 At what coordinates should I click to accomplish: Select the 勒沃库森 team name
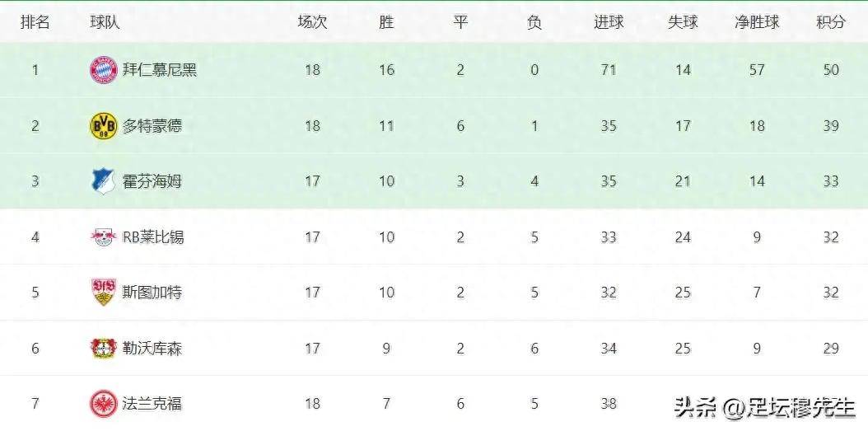coord(152,348)
